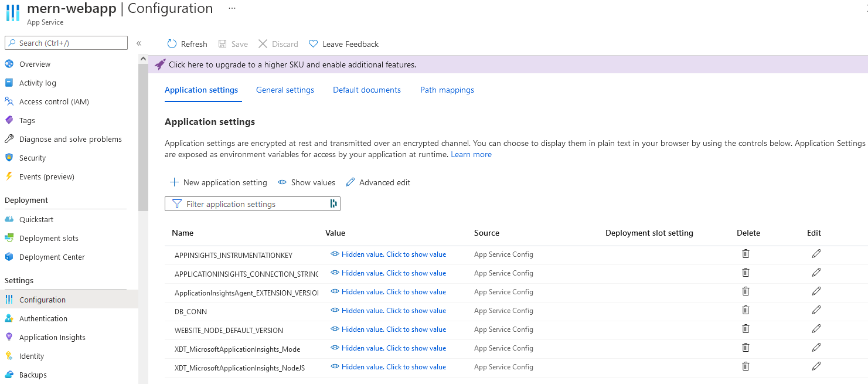Click the Refresh toolbar button
The width and height of the screenshot is (868, 384).
(x=187, y=44)
